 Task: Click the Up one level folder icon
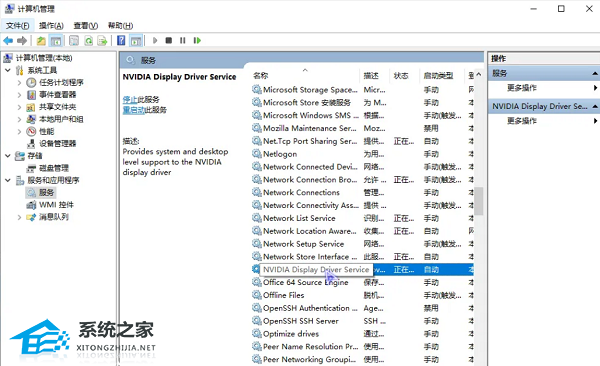pyautogui.click(x=41, y=40)
